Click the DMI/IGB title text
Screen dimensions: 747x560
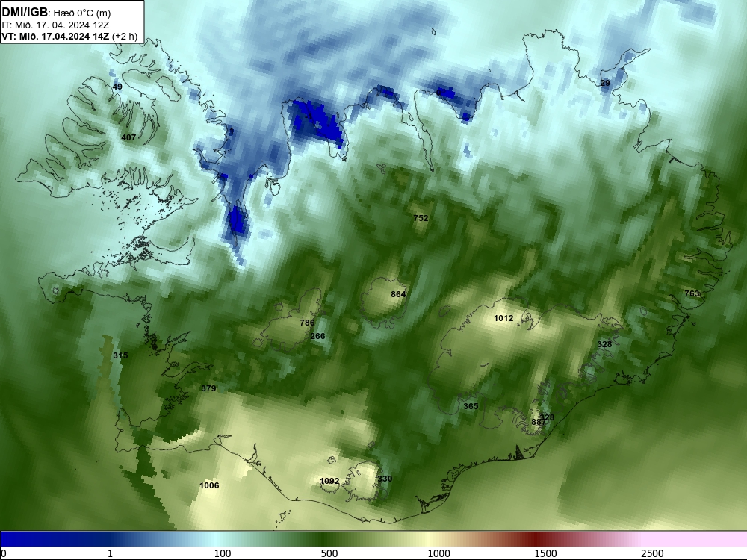click(25, 12)
